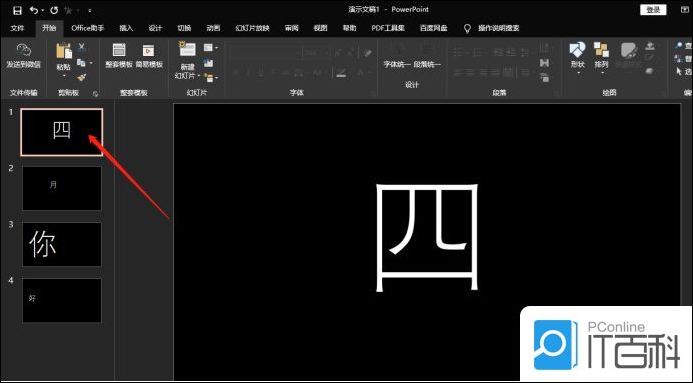Click the Align Text icon in paragraph group

(544, 64)
